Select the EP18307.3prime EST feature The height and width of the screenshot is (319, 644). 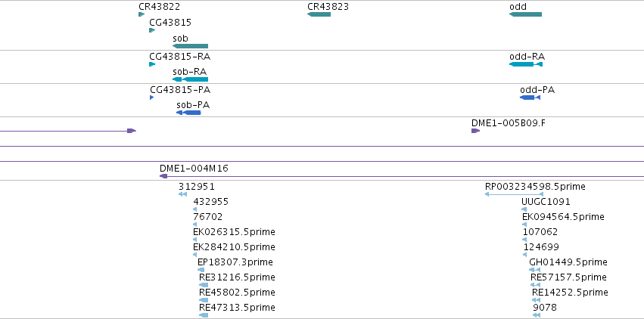point(201,270)
